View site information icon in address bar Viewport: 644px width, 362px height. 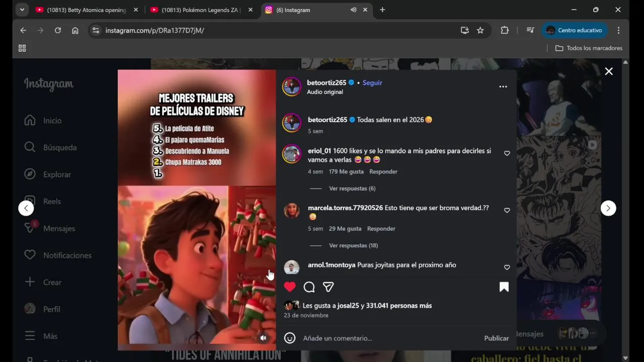(x=96, y=31)
